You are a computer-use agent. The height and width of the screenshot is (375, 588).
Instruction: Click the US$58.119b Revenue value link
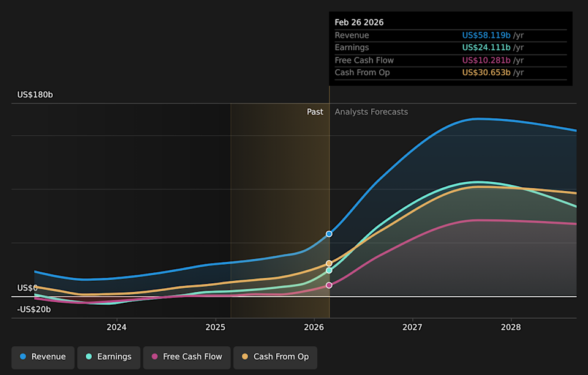coord(486,35)
